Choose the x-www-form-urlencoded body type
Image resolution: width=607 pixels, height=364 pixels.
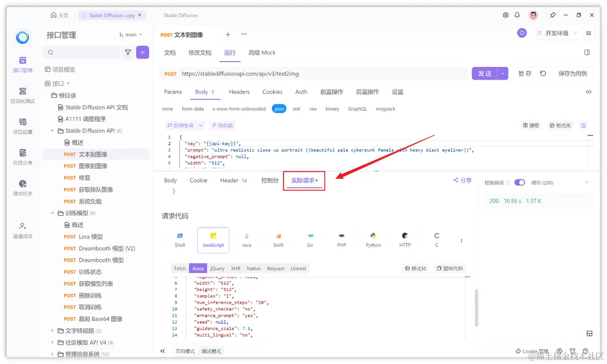(239, 109)
